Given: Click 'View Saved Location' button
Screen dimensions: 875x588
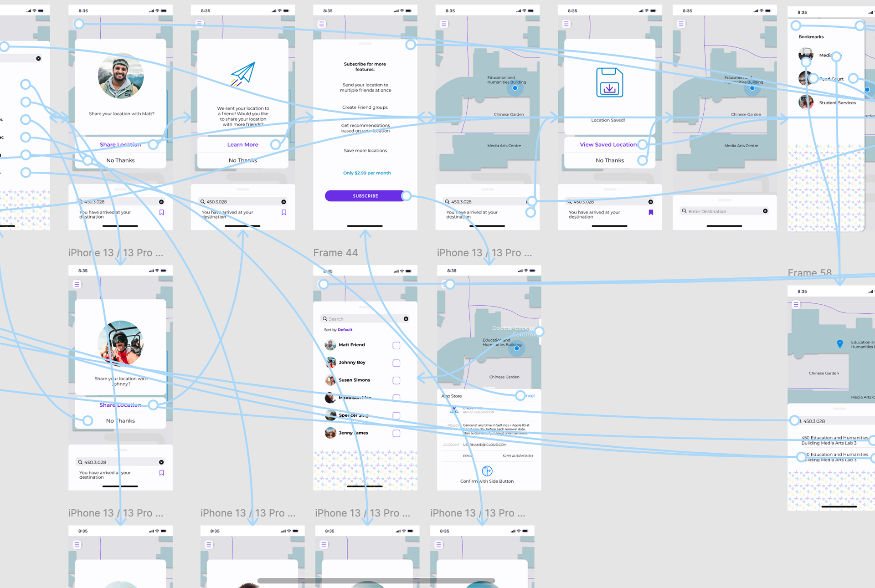Looking at the screenshot, I should pos(608,144).
